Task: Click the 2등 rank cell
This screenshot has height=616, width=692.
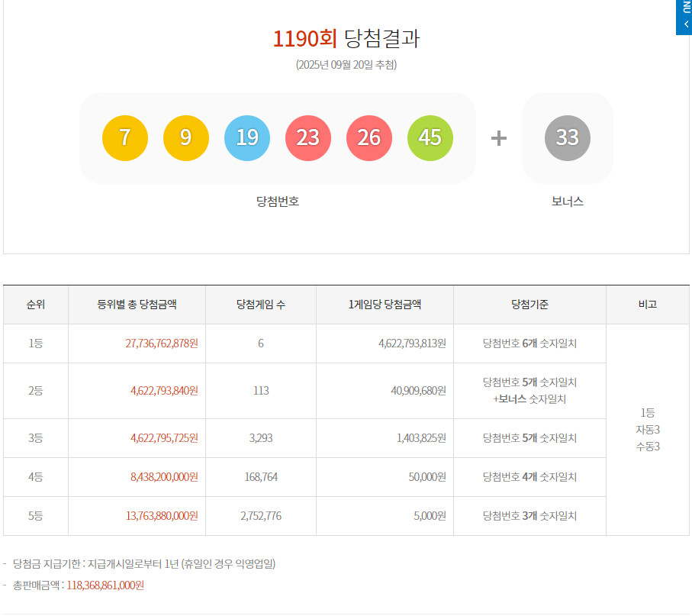Action: [x=36, y=391]
